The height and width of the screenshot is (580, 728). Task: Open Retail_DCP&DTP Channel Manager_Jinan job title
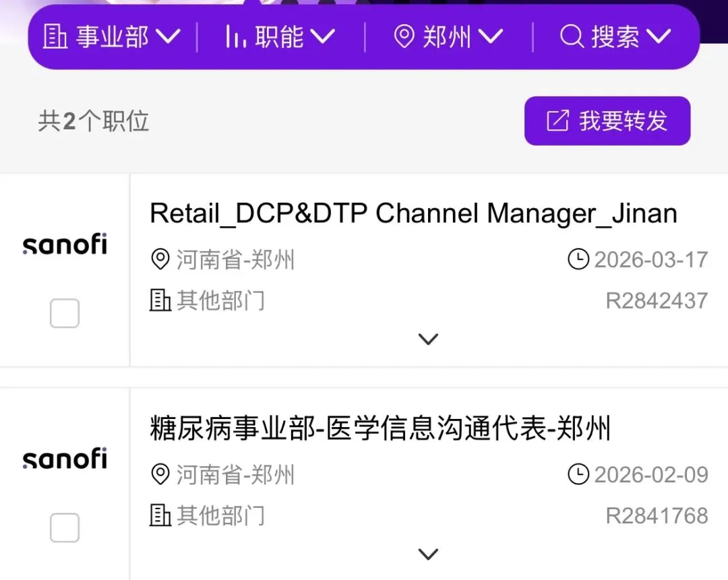point(413,214)
